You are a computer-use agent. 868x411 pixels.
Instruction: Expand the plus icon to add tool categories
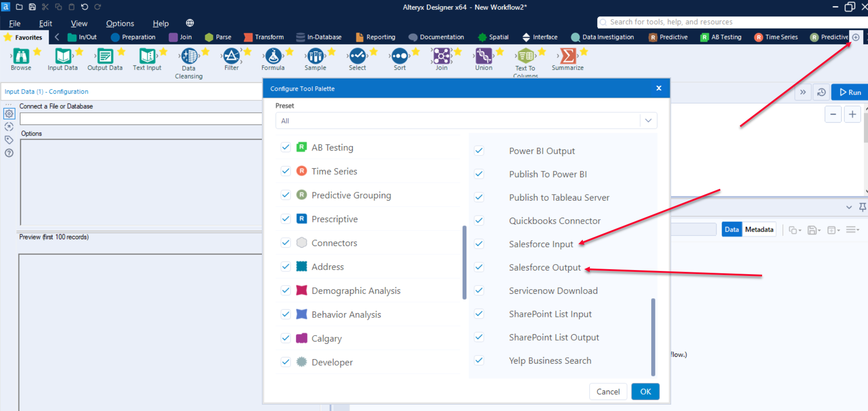coord(856,37)
